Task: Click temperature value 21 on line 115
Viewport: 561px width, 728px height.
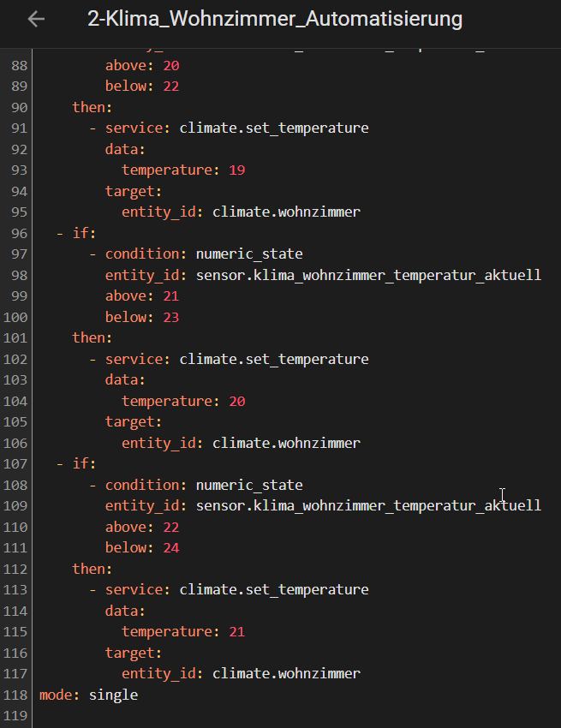Action: point(237,632)
